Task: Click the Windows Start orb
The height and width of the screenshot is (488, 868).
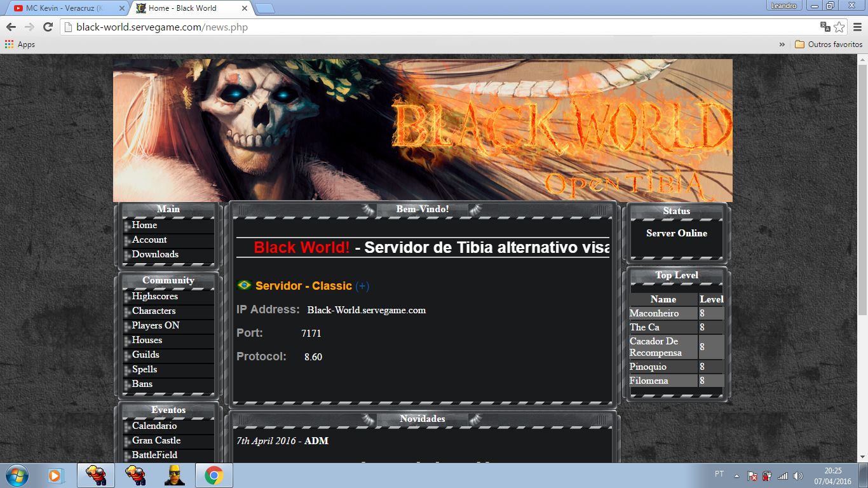Action: point(16,475)
